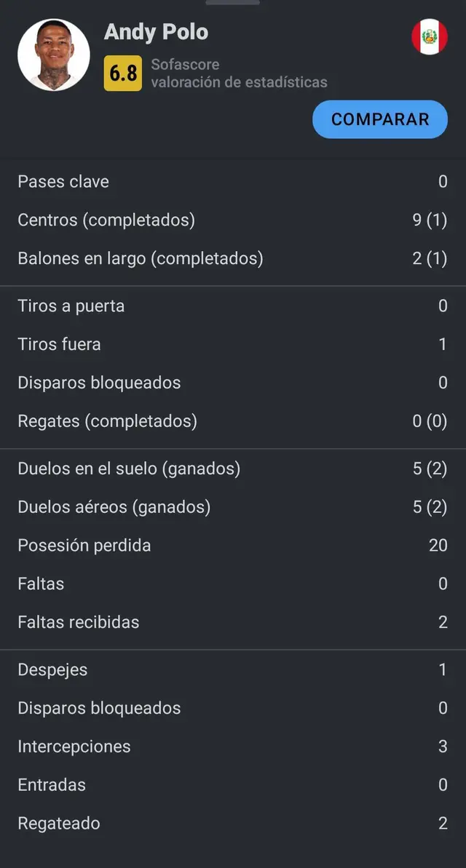
Task: Select the Duelos aéreos (ganados) row
Action: click(233, 506)
